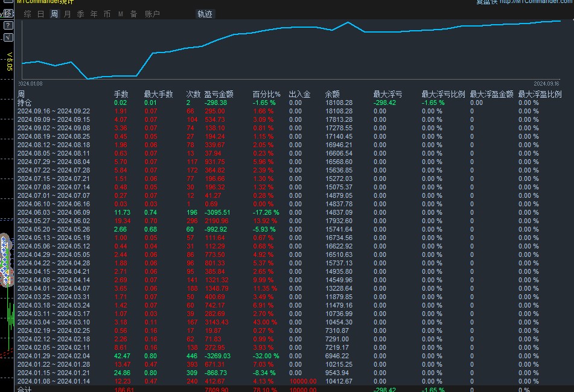Select the 币 (currency) tab
The width and height of the screenshot is (574, 392).
[x=107, y=14]
